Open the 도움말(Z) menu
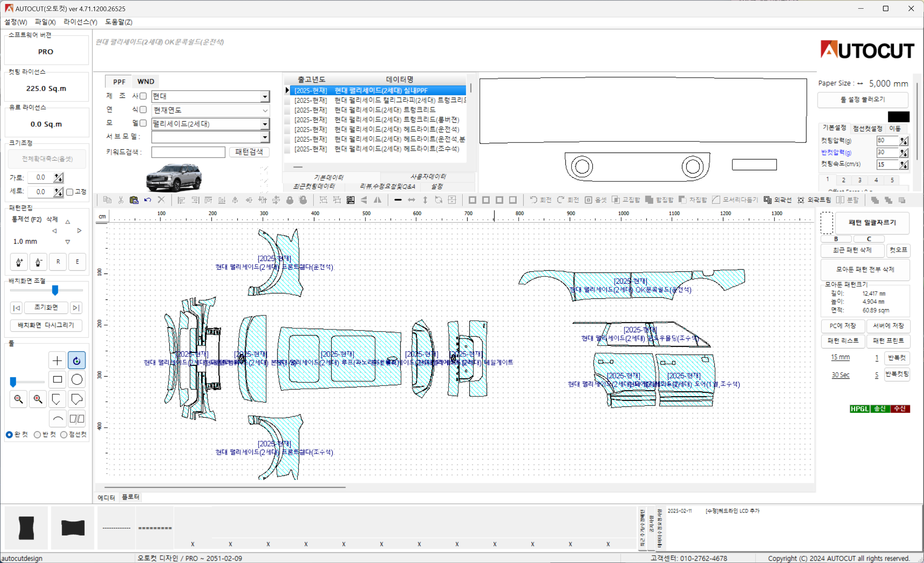 [119, 22]
